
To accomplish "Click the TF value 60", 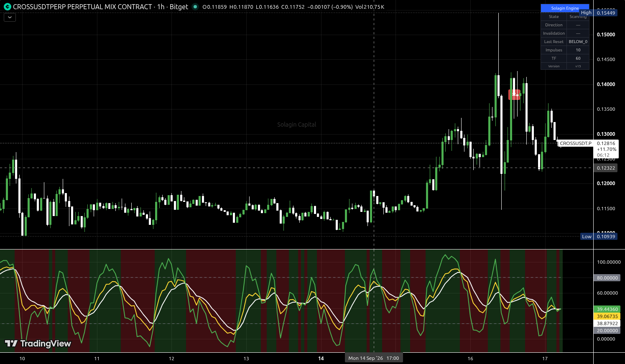I will point(578,59).
